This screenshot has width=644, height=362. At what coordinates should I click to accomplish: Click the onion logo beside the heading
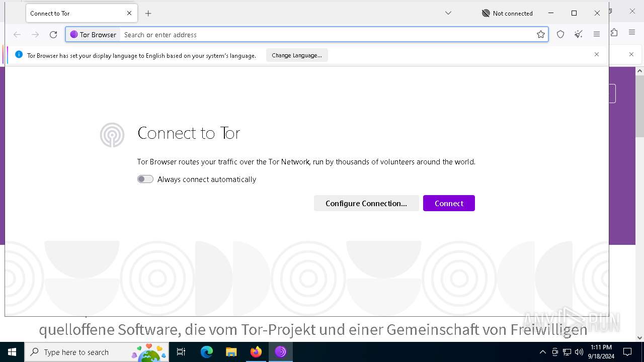point(112,135)
